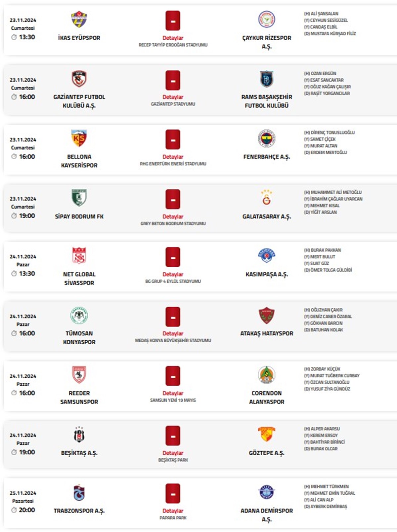Click the Rams Başakşehir Futbol Kulübü name

[266, 101]
